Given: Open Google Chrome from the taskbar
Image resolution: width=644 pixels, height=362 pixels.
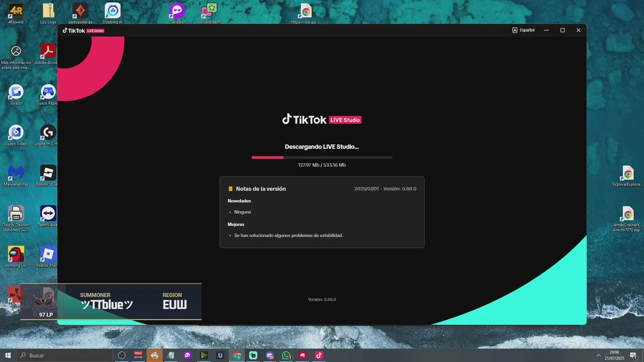Looking at the screenshot, I should (237, 355).
